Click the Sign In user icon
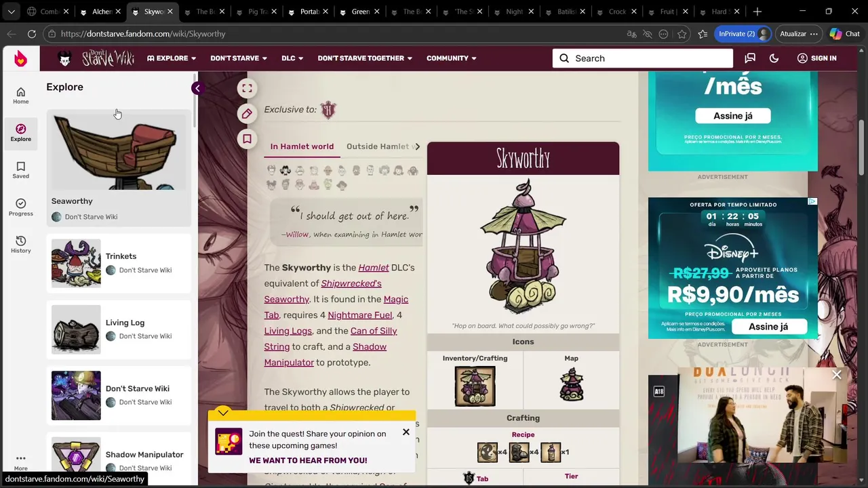 click(802, 58)
